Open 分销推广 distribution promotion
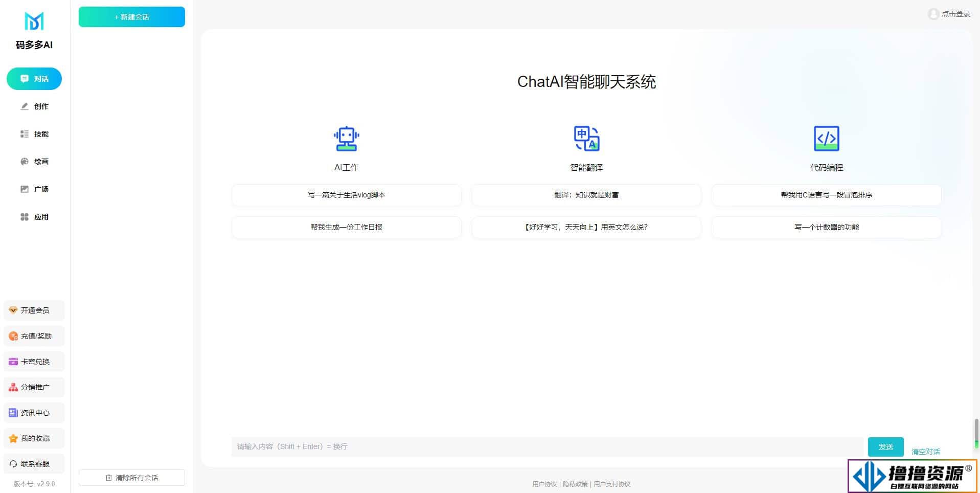The image size is (980, 493). [34, 387]
